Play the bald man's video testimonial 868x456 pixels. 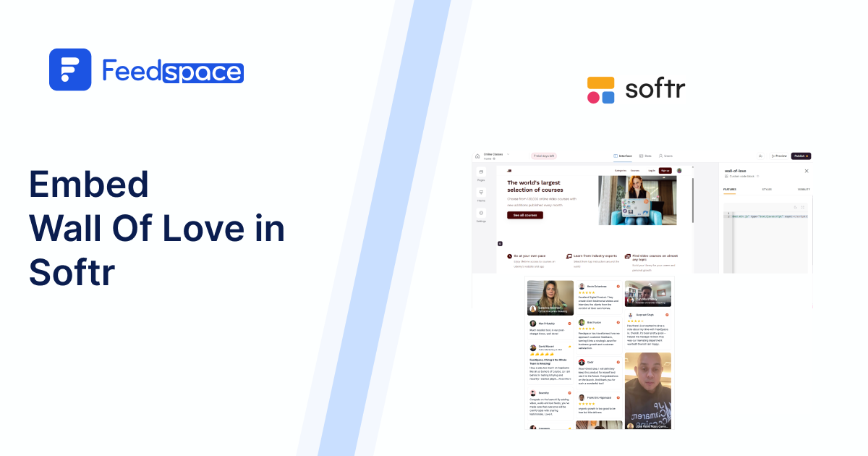[647, 391]
